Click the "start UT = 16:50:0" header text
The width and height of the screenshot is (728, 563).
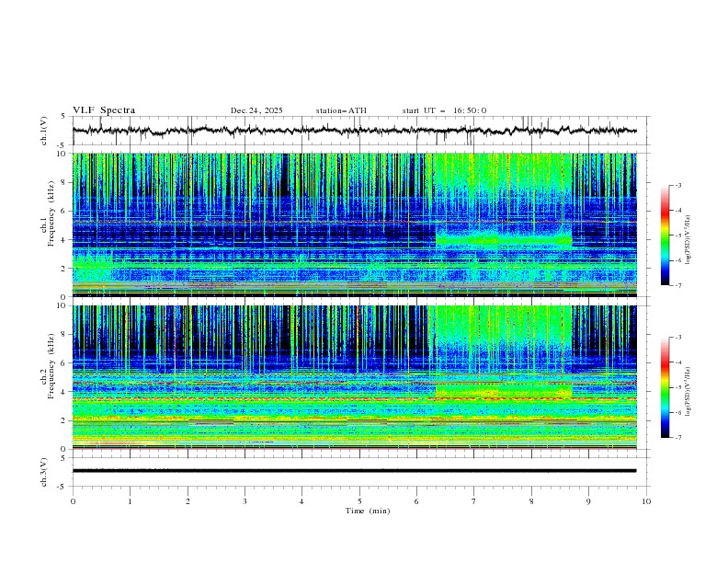(444, 110)
